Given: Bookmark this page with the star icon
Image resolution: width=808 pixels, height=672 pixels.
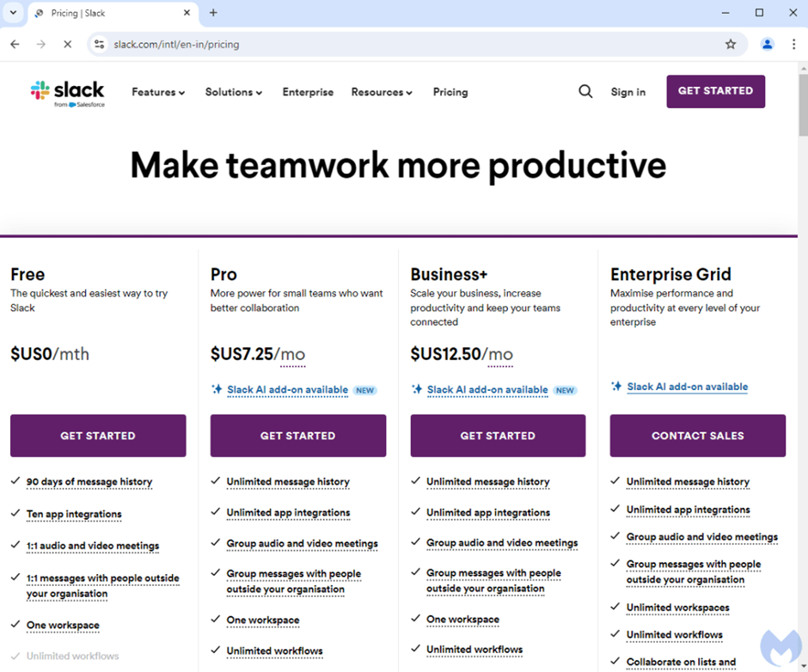Looking at the screenshot, I should click(730, 45).
